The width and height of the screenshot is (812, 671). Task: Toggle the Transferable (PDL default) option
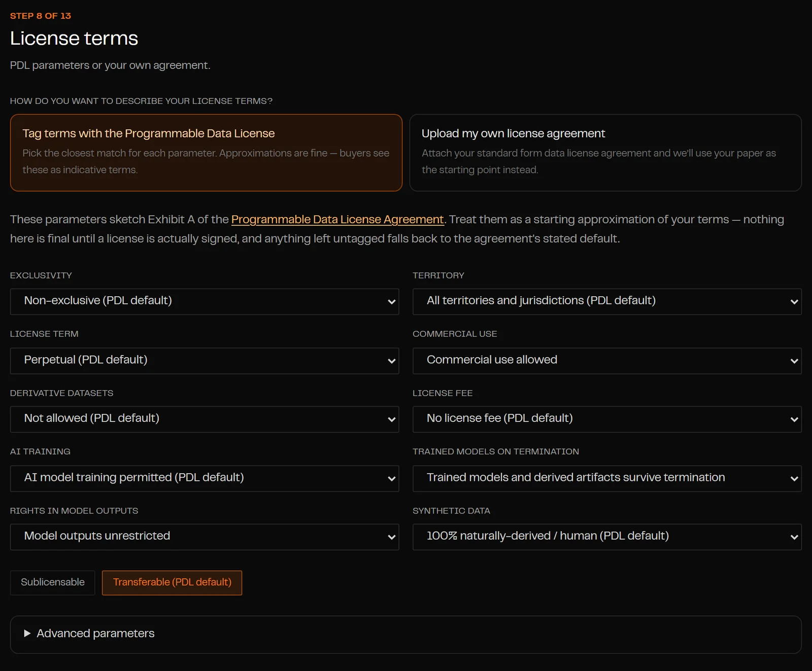coord(172,583)
